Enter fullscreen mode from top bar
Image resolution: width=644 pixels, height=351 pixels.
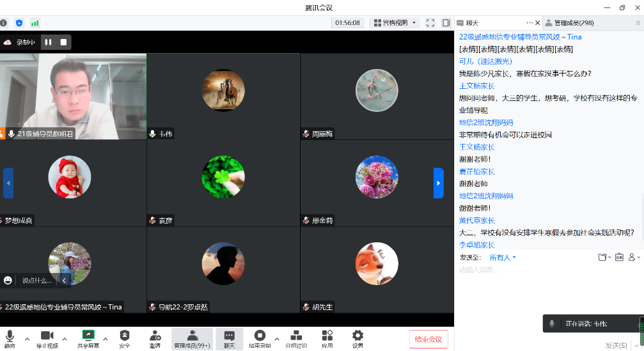[430, 22]
